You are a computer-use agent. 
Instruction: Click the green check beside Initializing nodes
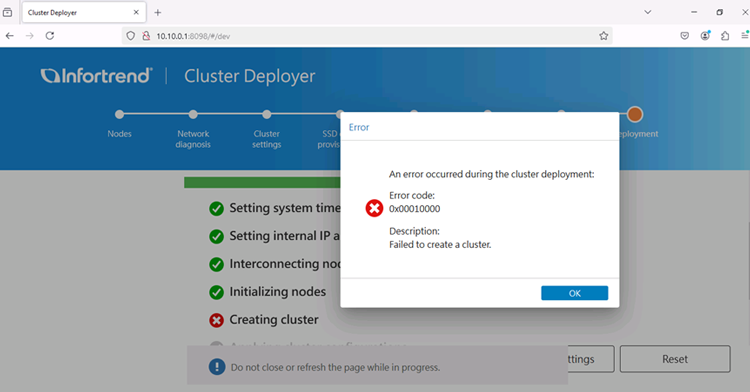click(216, 292)
